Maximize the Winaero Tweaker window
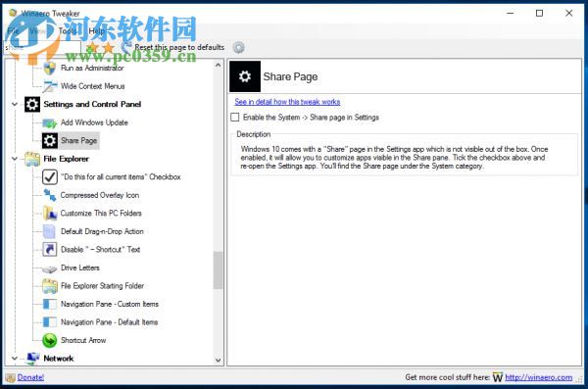The width and height of the screenshot is (588, 389). point(539,13)
